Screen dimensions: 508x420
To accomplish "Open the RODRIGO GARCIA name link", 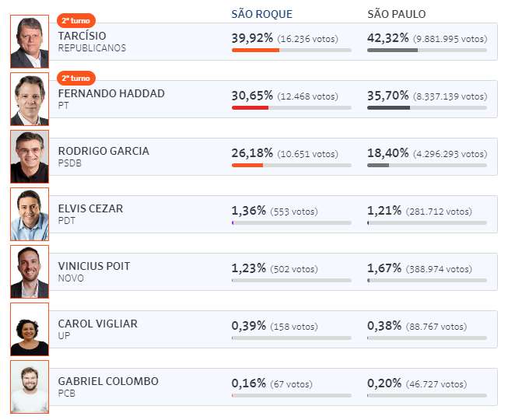I will [x=103, y=151].
